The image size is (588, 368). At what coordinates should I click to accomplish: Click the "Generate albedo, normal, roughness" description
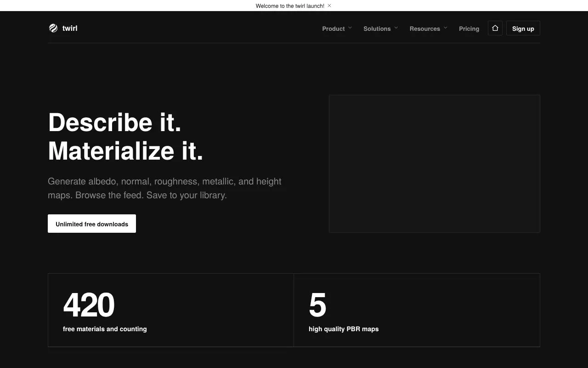click(x=164, y=188)
